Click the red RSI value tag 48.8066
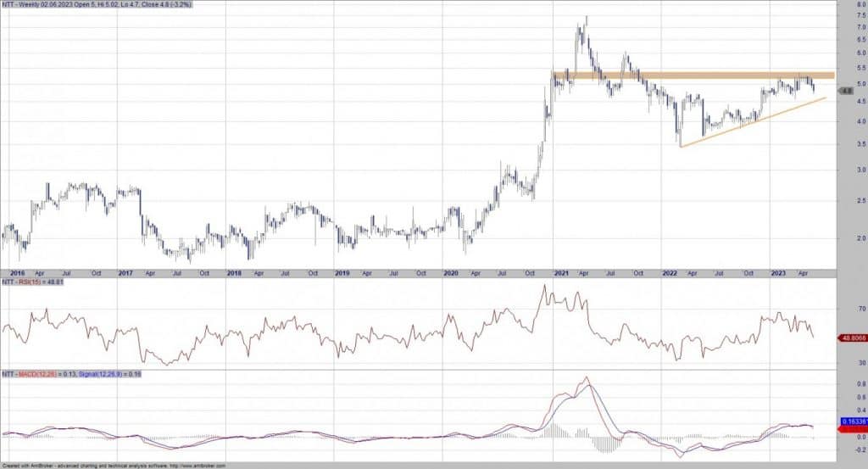This screenshot has height=469, width=868. tap(850, 338)
